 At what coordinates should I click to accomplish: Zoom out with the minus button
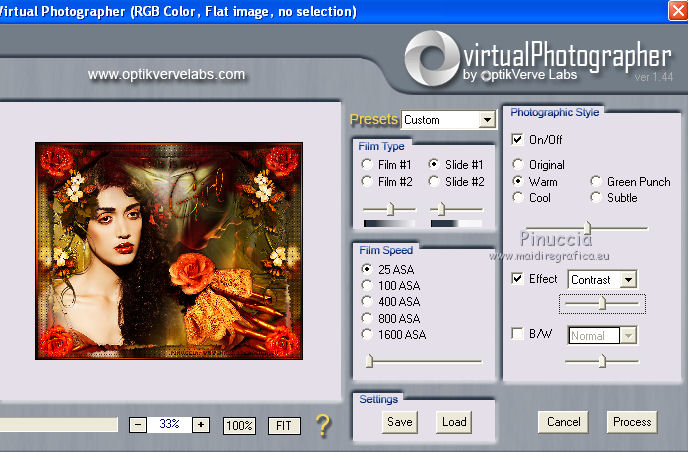(x=138, y=425)
